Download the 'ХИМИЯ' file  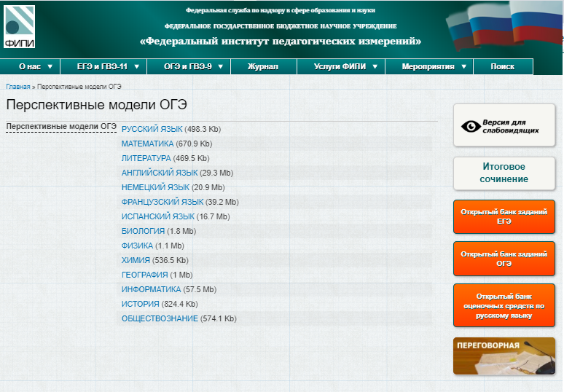[136, 260]
